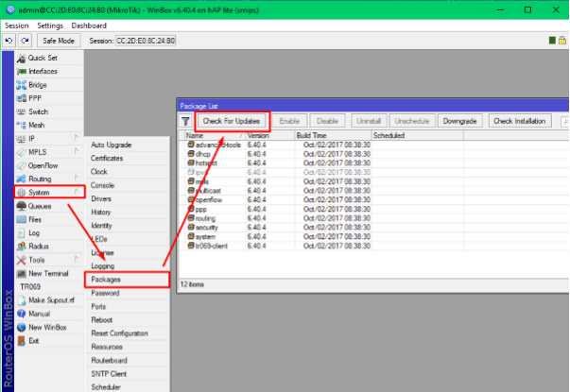This screenshot has width=570, height=392.
Task: Expand the MPLS submenu in sidebar
Action: tap(49, 152)
